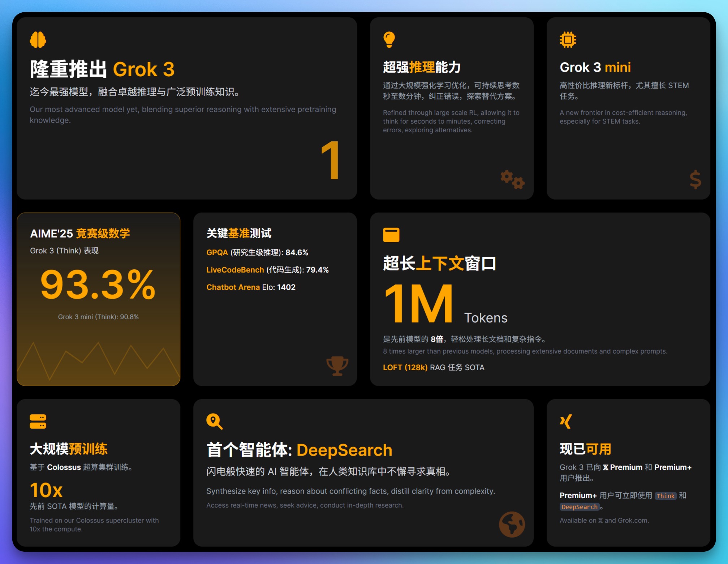Click the window icon above context window heading
Image resolution: width=728 pixels, height=564 pixels.
coord(391,235)
